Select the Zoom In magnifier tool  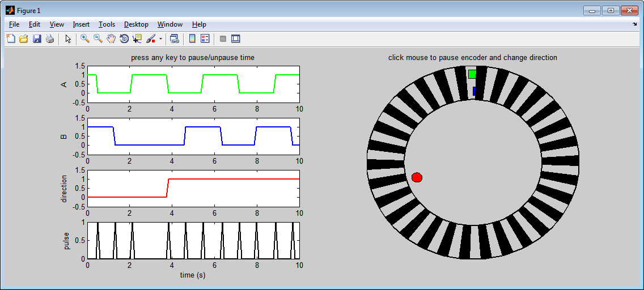tap(84, 39)
